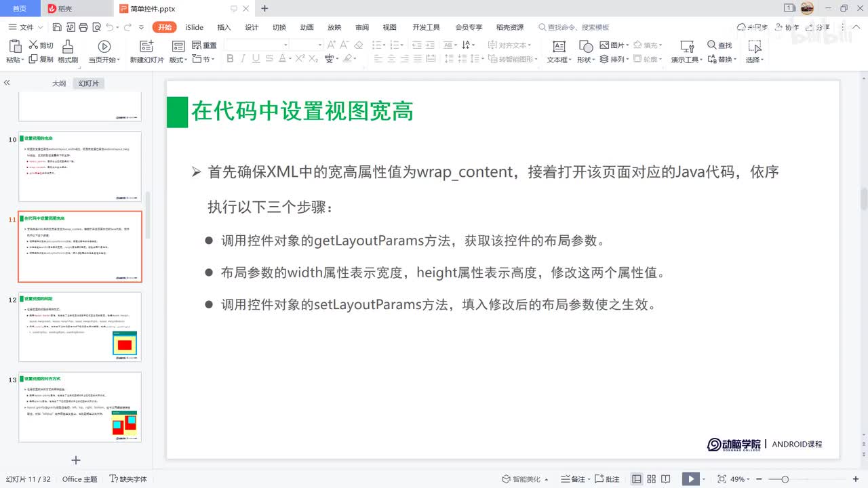Toggle Superscript formatting
Viewport: 868px width, 488px height.
click(298, 59)
